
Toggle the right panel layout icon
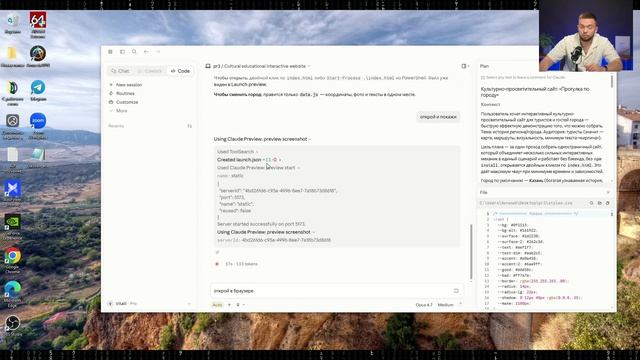tap(464, 66)
